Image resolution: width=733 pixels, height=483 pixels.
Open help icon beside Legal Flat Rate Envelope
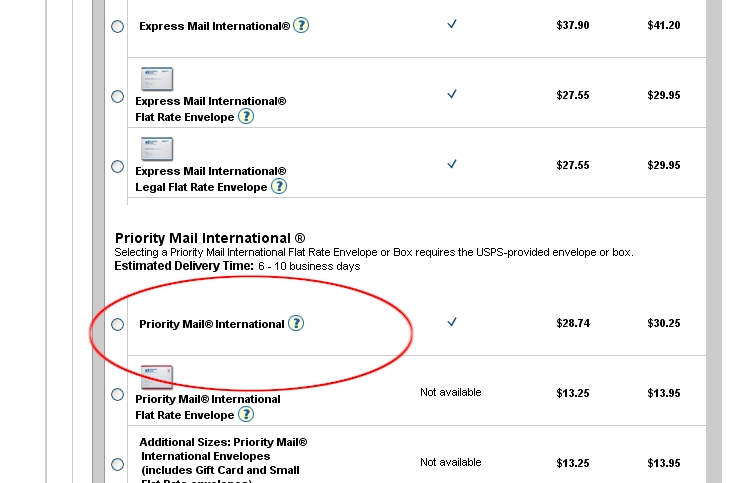tap(279, 186)
